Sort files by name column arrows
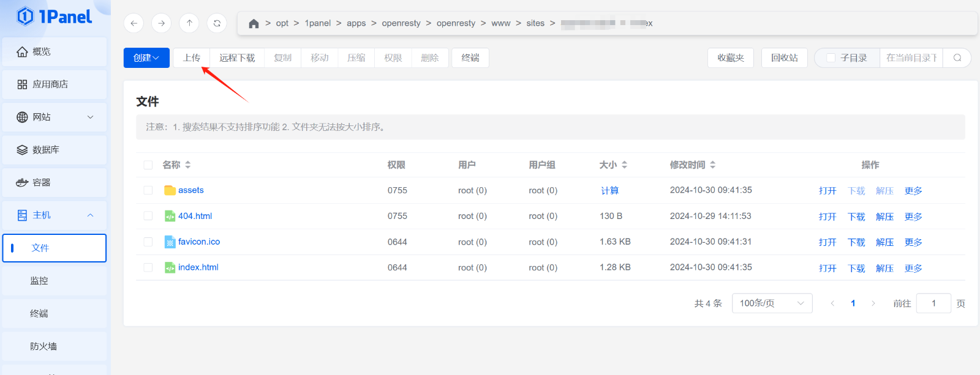 click(x=188, y=165)
